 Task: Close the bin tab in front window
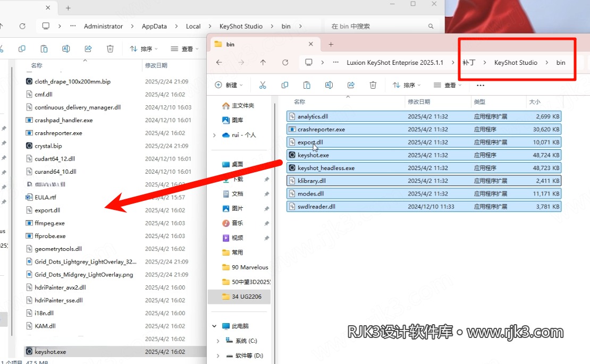tap(311, 44)
